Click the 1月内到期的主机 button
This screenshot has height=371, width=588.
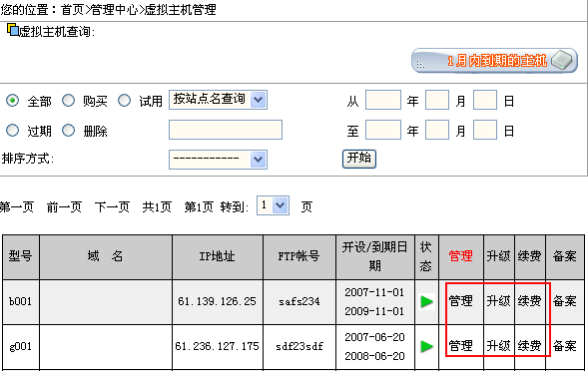click(494, 60)
